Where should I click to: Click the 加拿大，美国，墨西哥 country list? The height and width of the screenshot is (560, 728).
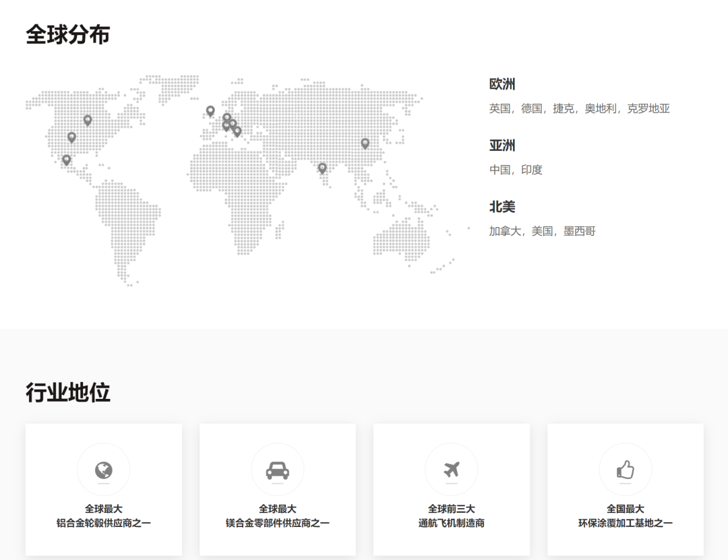click(542, 231)
